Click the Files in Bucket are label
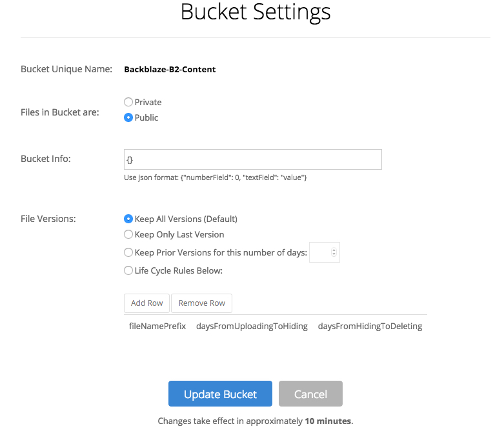 click(60, 112)
